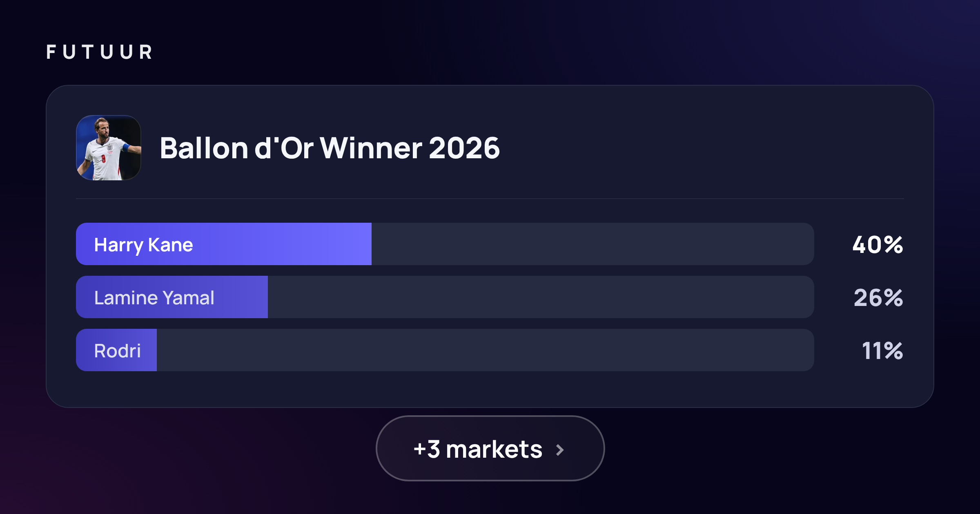Click the +3 markets text label

tap(478, 450)
